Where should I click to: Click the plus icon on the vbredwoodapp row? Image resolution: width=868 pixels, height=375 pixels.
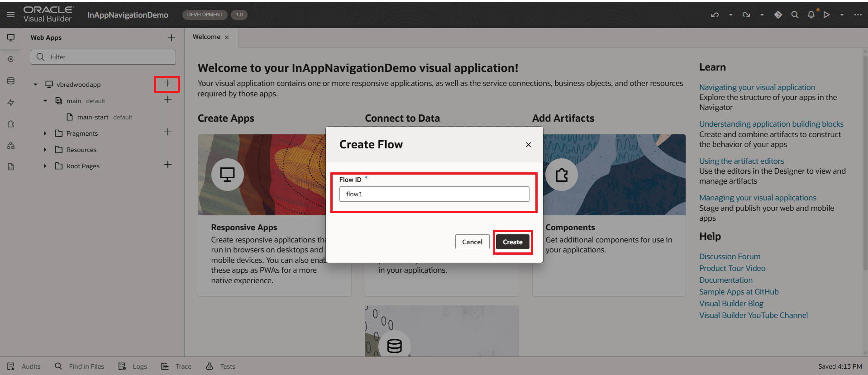[167, 83]
